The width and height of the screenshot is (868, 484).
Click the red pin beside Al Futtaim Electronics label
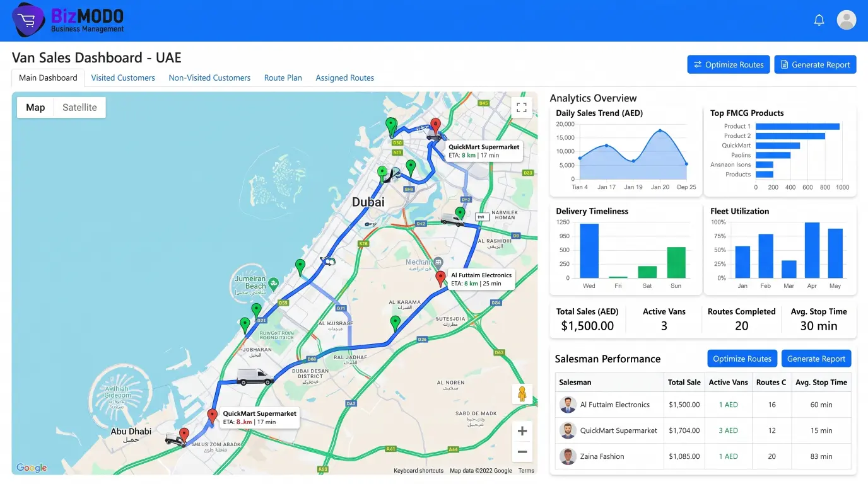[441, 279]
